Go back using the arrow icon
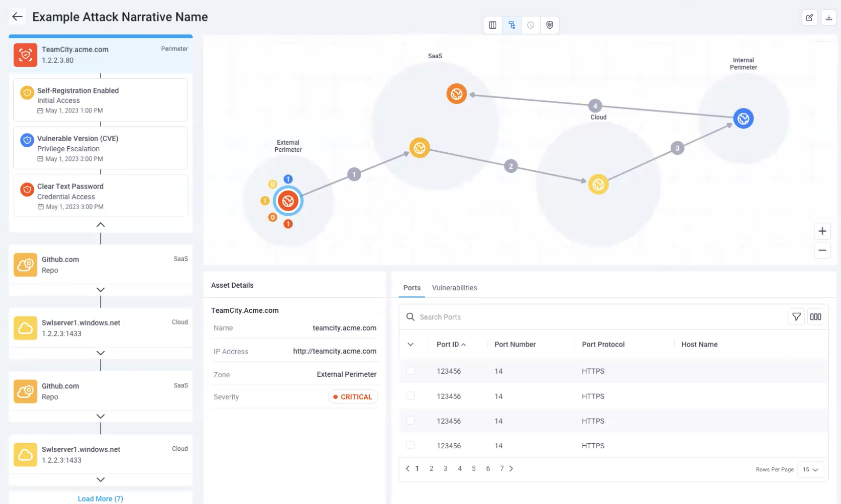Image resolution: width=841 pixels, height=504 pixels. 17,16
